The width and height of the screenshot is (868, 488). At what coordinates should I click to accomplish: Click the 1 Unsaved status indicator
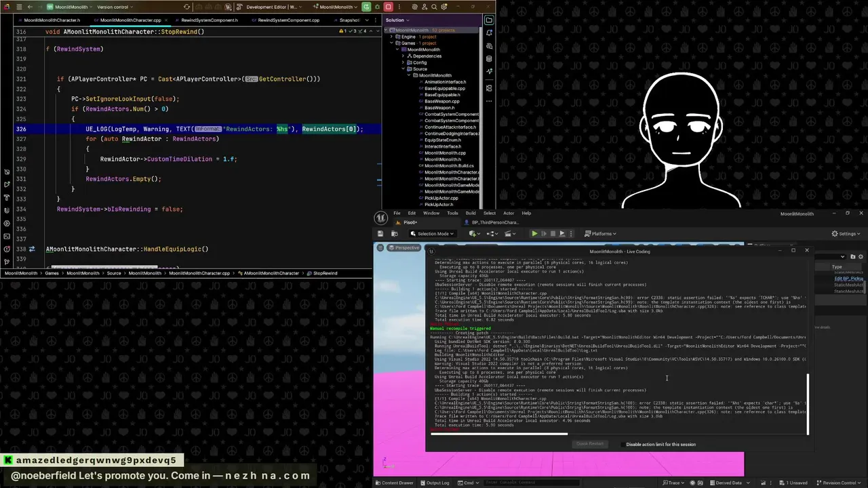tap(793, 483)
